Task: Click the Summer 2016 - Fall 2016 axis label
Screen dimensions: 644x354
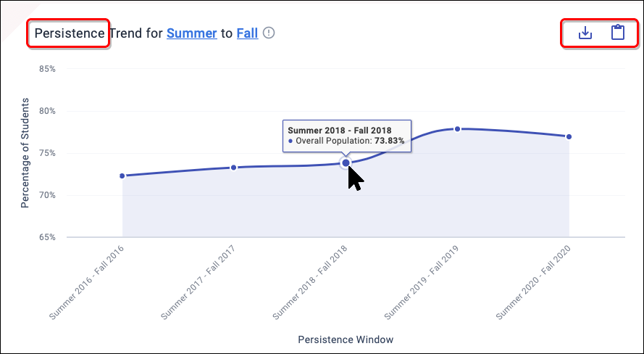Action: tap(88, 282)
